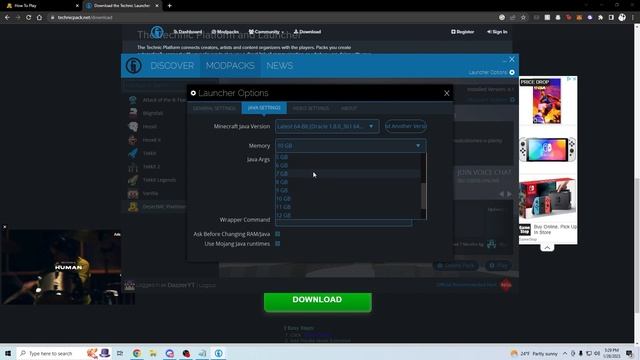
Task: Switch to the Java Settings tab
Action: 264,108
